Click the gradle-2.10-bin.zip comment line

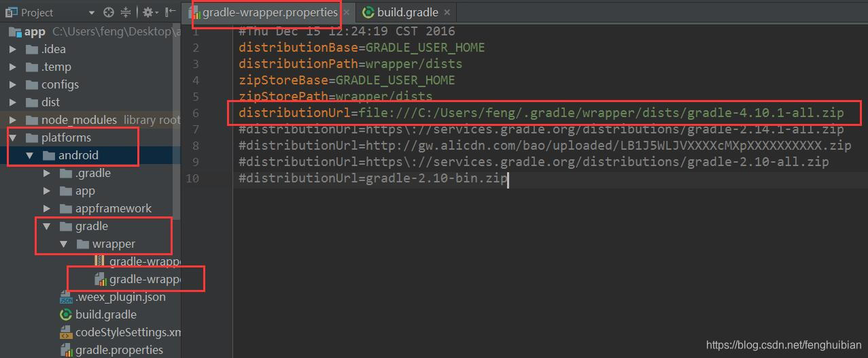pos(373,178)
